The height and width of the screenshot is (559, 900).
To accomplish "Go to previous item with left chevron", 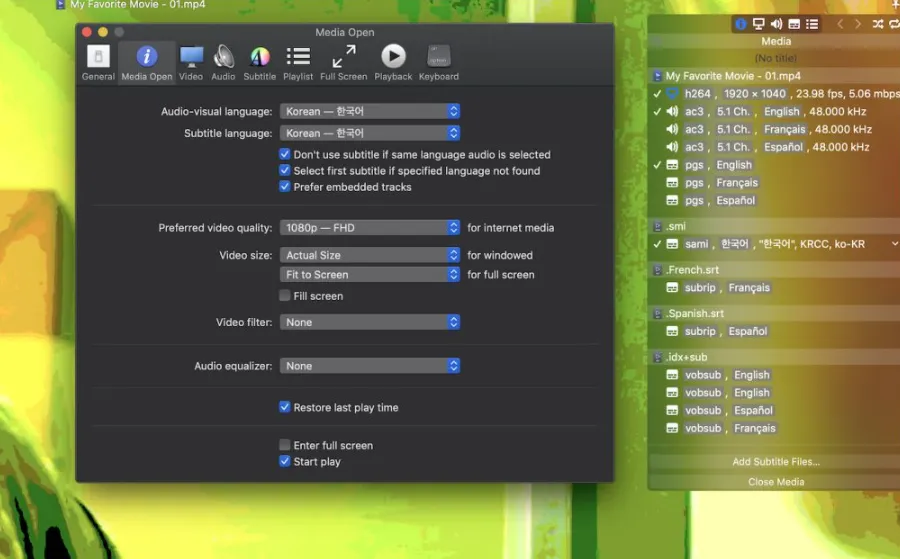I will (840, 24).
